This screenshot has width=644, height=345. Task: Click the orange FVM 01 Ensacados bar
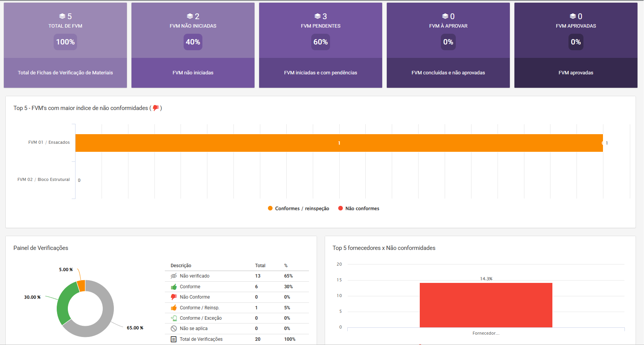click(339, 143)
